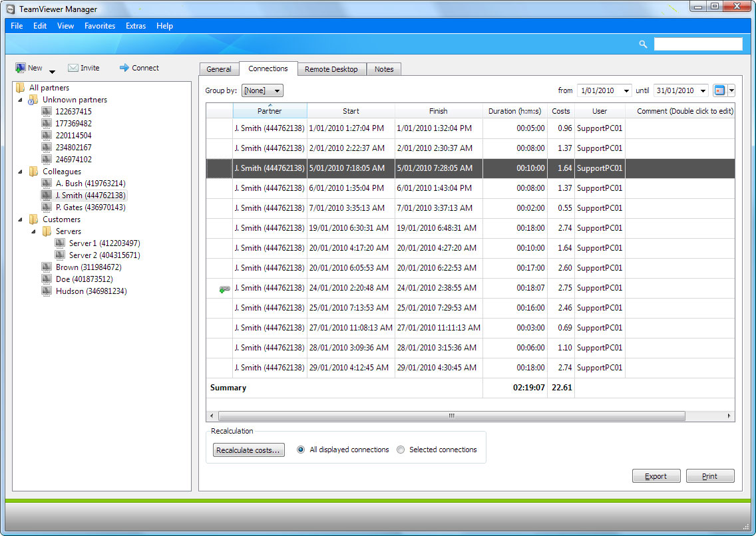Switch to the General tab
This screenshot has width=756, height=536.
coord(219,69)
